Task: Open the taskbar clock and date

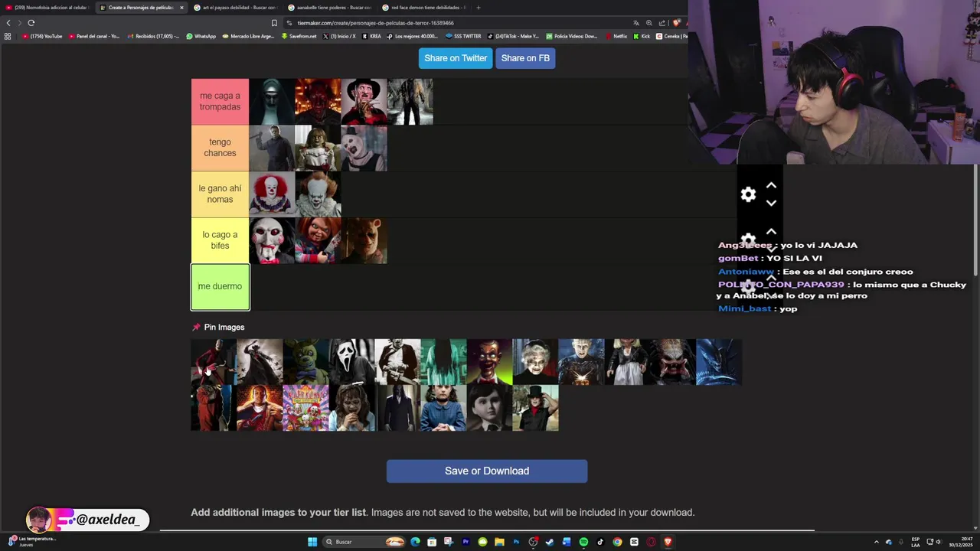Action: [x=961, y=542]
